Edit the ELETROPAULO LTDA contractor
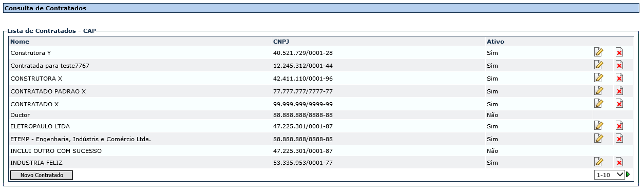Screen dimensions: 644x193 click(598, 125)
